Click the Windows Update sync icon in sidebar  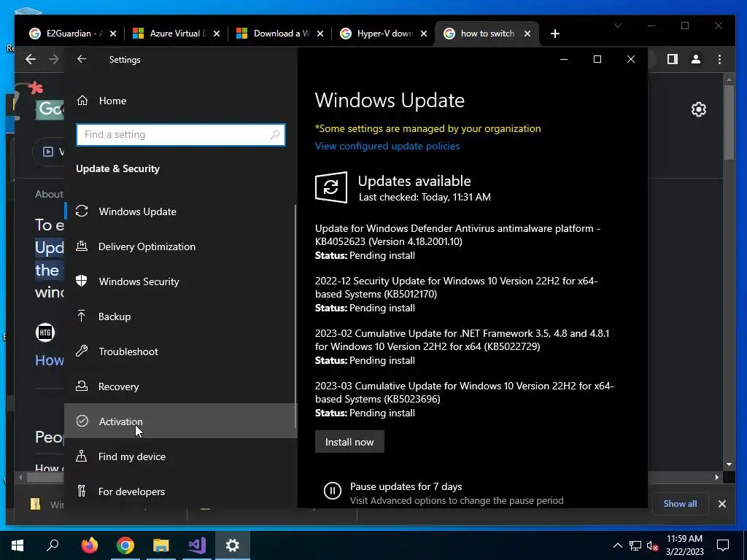[x=82, y=211]
